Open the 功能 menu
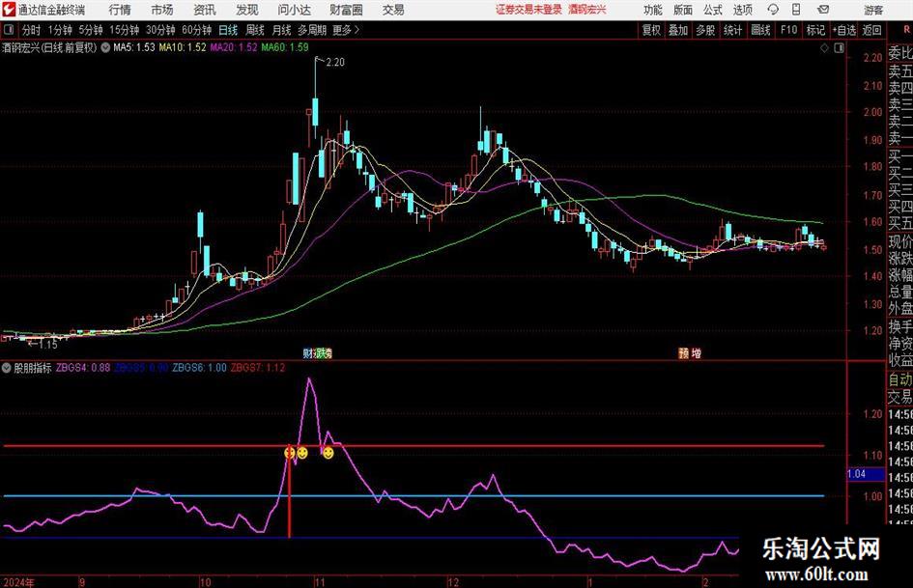This screenshot has height=588, width=913. 653,10
